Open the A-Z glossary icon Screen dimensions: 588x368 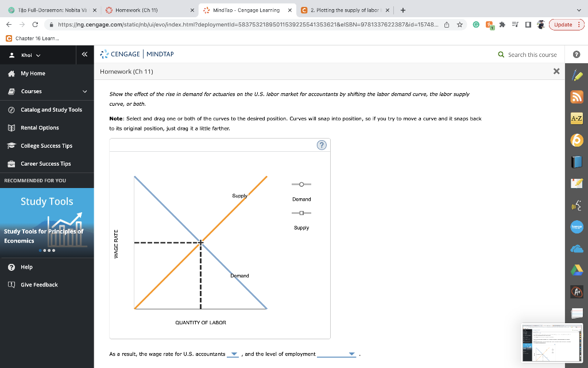(577, 118)
